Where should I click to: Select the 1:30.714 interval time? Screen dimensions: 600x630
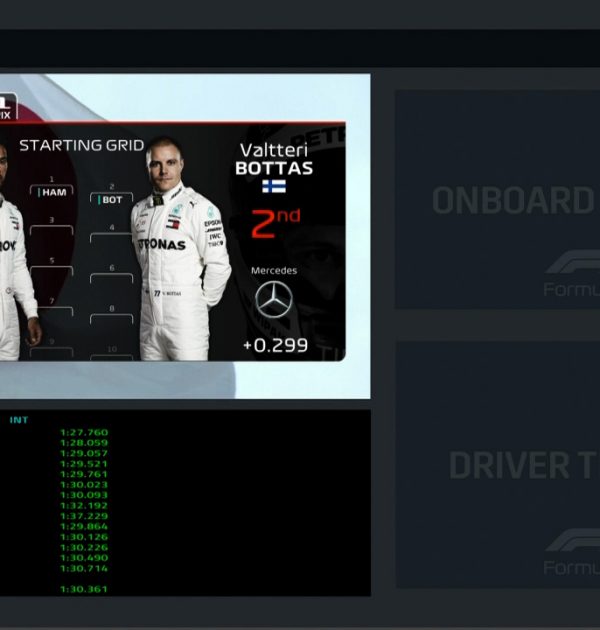coord(84,569)
